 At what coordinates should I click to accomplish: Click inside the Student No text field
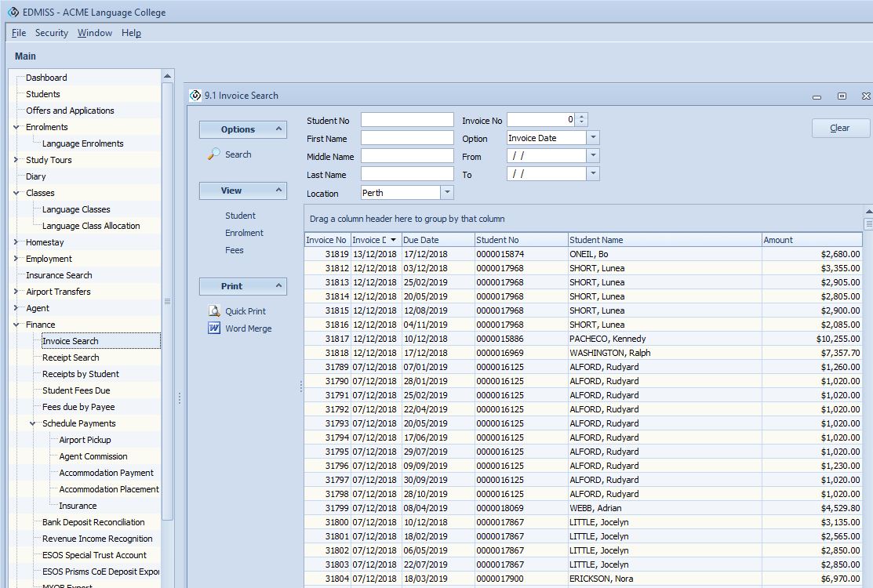(x=407, y=120)
